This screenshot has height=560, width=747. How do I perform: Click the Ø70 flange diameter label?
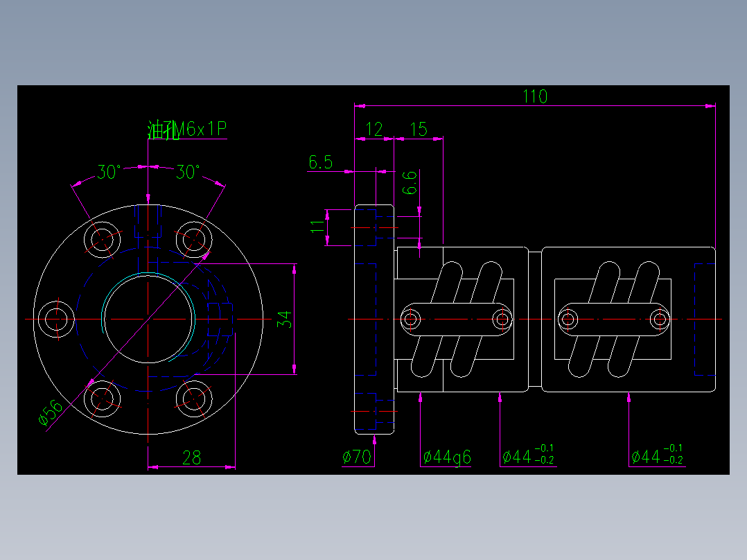355,455
